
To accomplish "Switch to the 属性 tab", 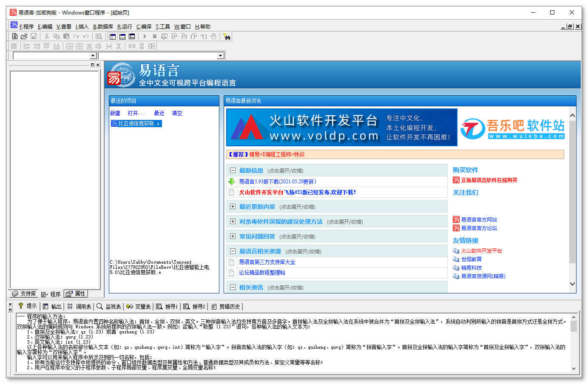I will coord(76,293).
